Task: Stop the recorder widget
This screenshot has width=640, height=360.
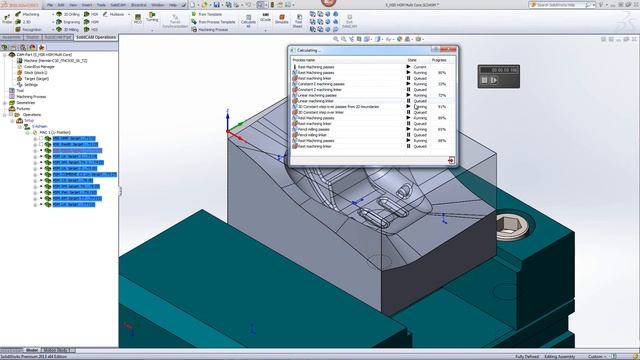Action: coord(484,80)
